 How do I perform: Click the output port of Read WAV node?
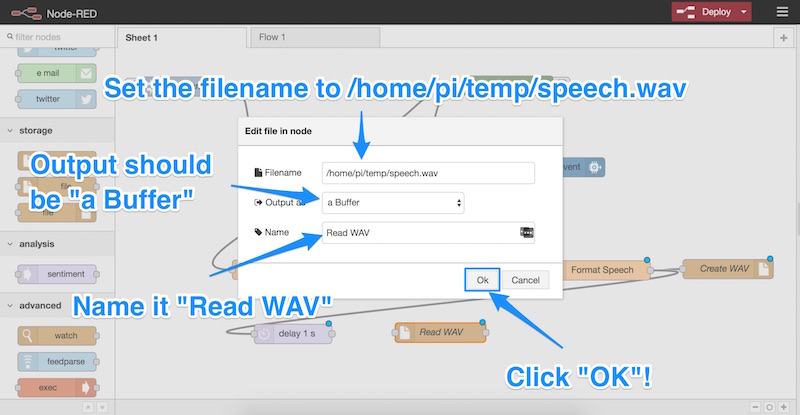[x=486, y=333]
